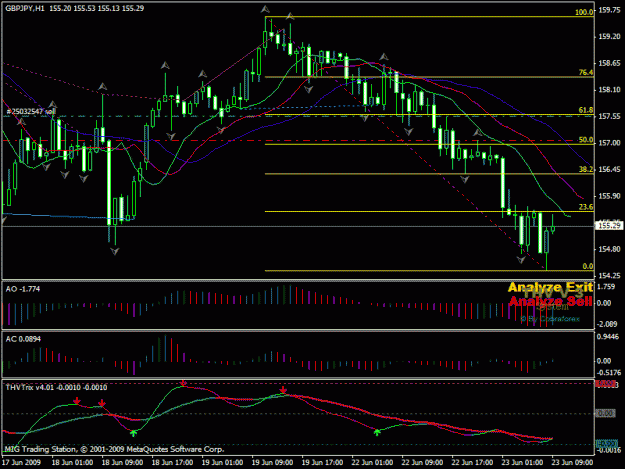
Task: Click the 17 Jun 2009 date label
Action: point(21,463)
